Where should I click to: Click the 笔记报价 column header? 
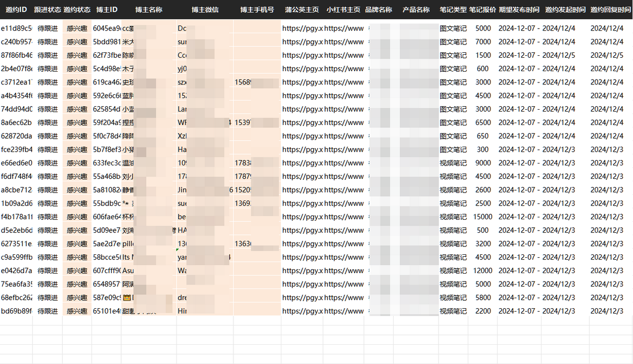(x=483, y=10)
